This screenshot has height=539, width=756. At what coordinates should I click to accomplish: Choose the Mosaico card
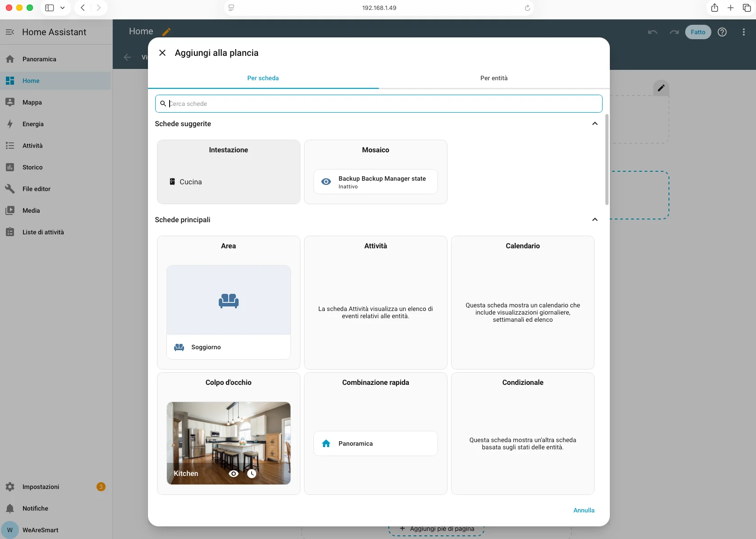coord(375,172)
